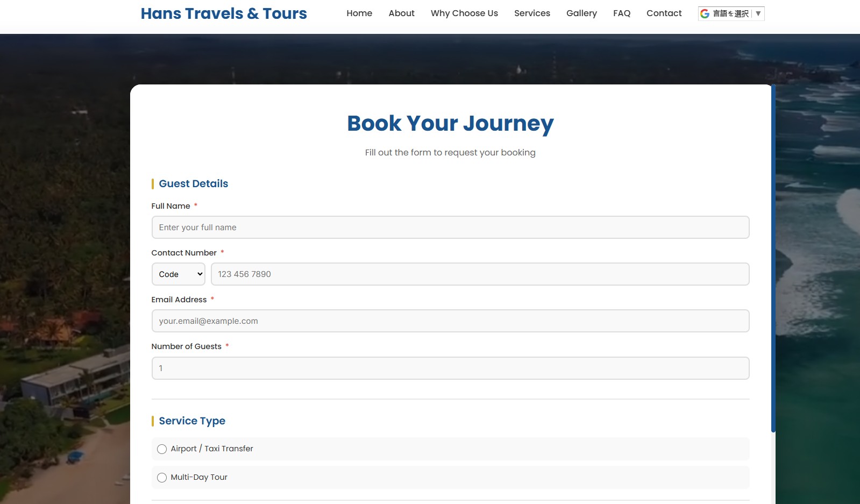Viewport: 860px width, 504px height.
Task: Open the Gallery page link
Action: 581,13
